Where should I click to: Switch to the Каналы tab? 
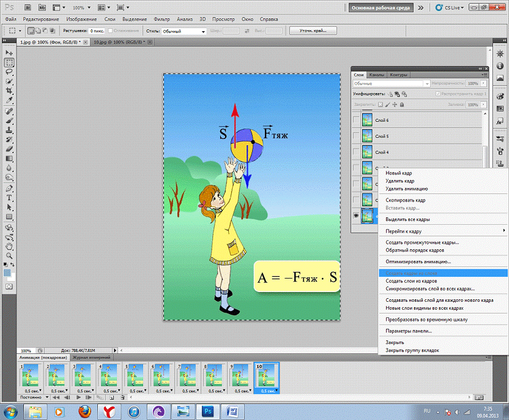click(x=377, y=75)
